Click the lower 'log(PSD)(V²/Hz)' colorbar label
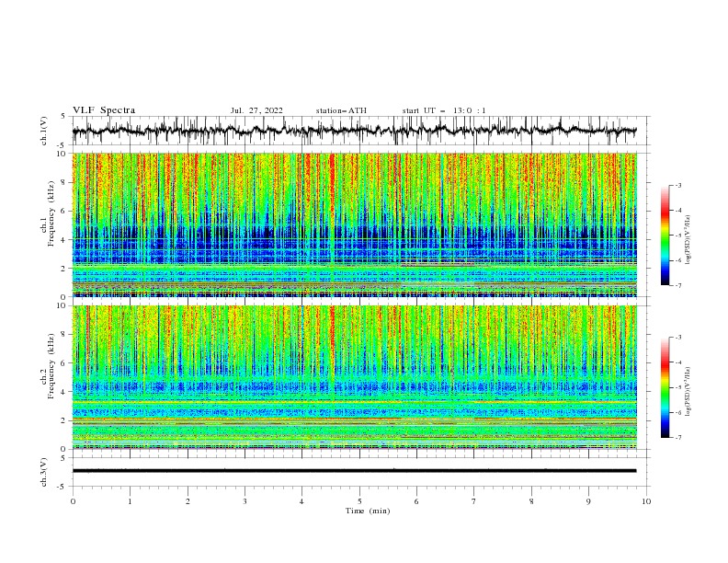This screenshot has width=728, height=563. tap(688, 391)
